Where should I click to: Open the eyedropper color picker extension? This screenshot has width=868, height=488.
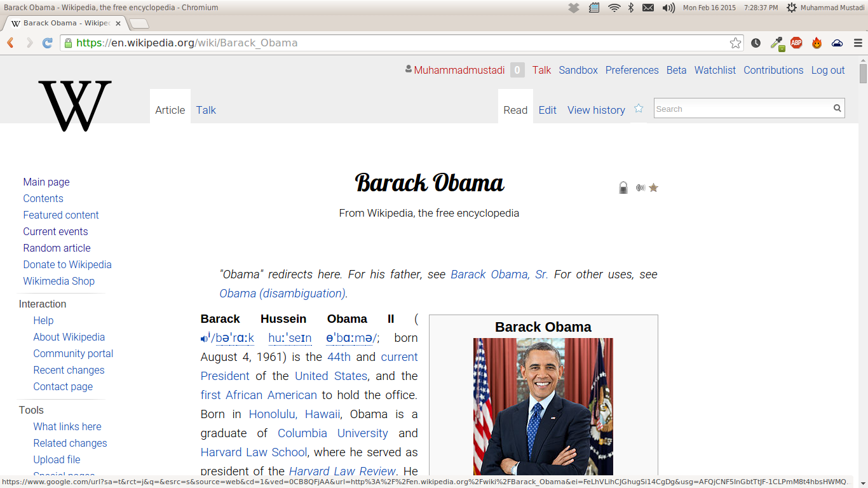[x=776, y=43]
